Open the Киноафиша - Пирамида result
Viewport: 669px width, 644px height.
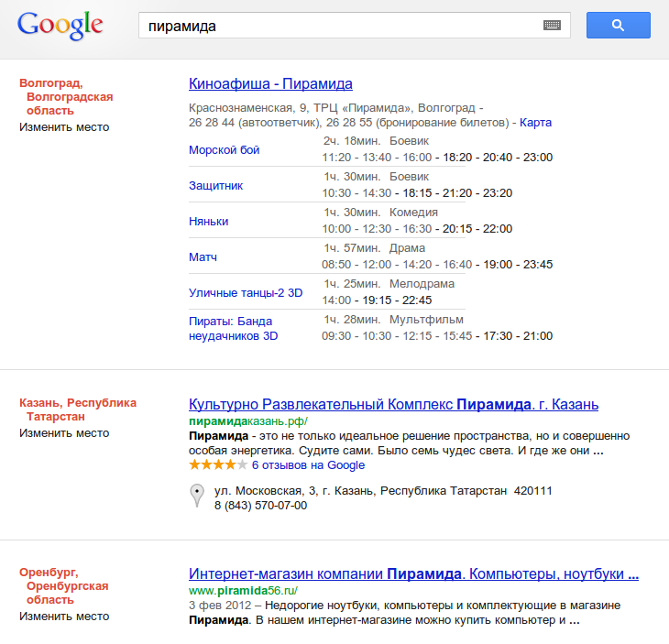coord(270,84)
